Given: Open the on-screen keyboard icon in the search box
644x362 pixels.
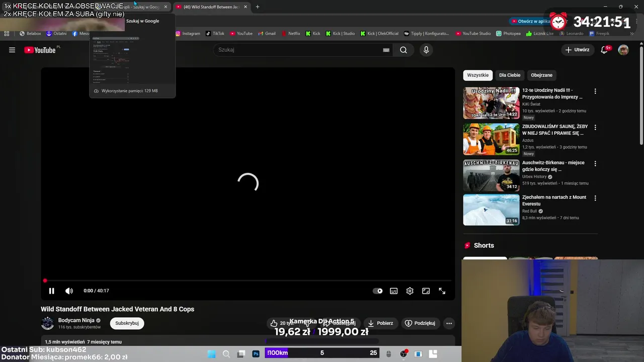Looking at the screenshot, I should pyautogui.click(x=386, y=50).
